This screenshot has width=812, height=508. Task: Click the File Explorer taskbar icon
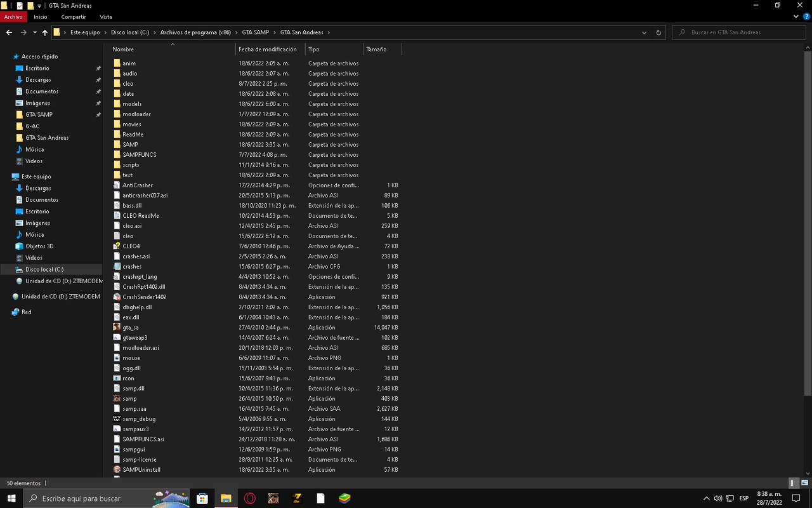[226, 498]
